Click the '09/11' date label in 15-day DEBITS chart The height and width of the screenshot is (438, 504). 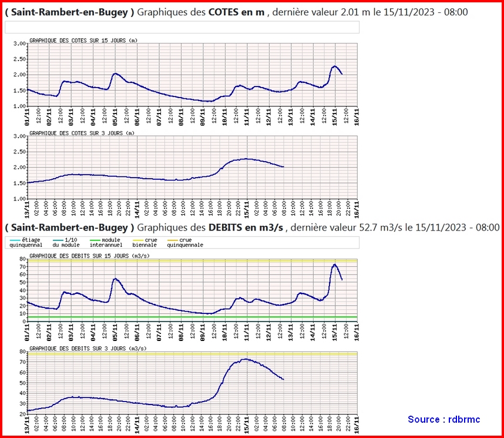pyautogui.click(x=203, y=332)
